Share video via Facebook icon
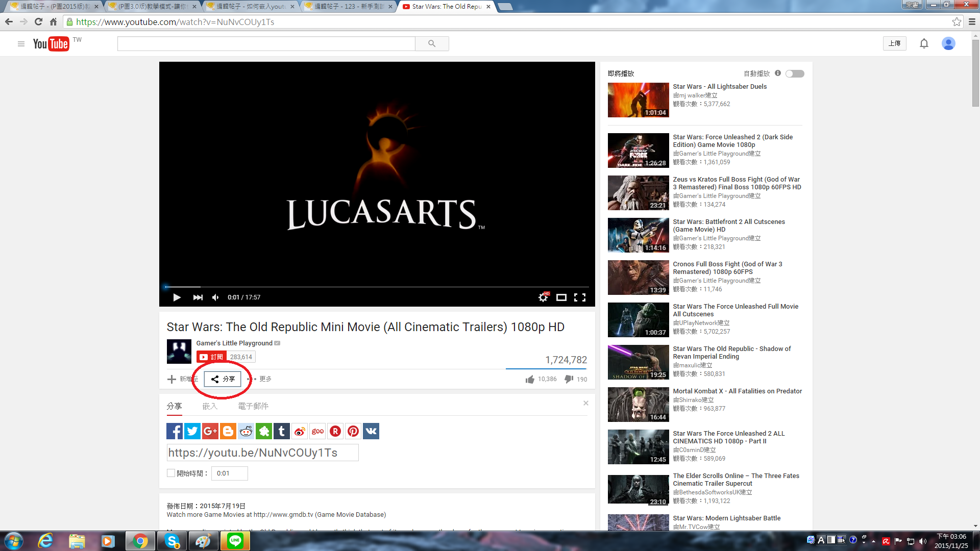 coord(175,431)
